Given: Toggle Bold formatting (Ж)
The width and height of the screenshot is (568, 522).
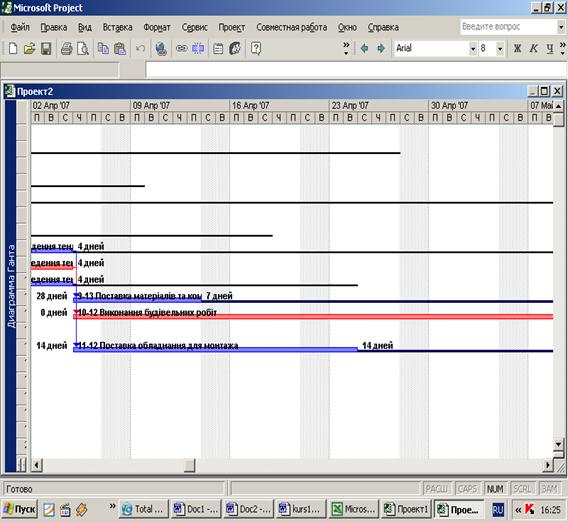Looking at the screenshot, I should 517,48.
